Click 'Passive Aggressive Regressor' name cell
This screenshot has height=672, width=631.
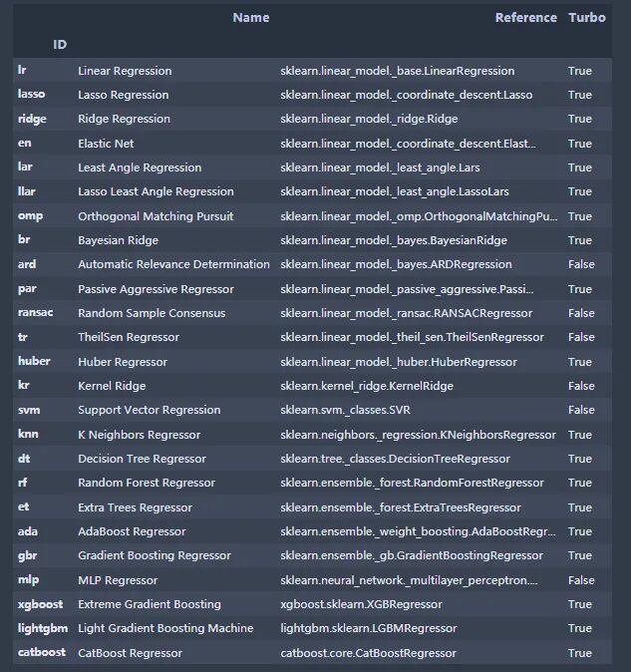click(156, 289)
